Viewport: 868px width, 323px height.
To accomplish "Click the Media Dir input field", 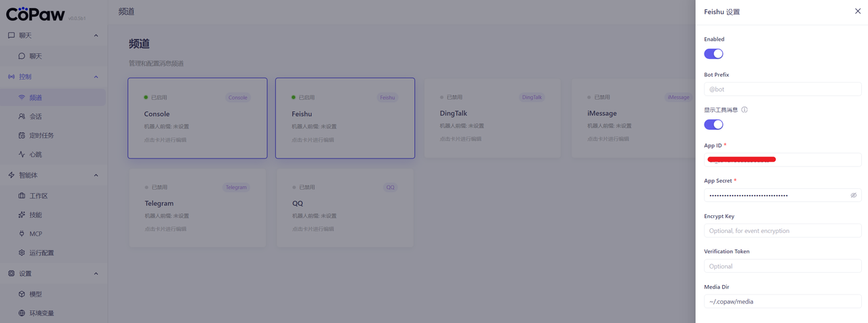I will [783, 301].
